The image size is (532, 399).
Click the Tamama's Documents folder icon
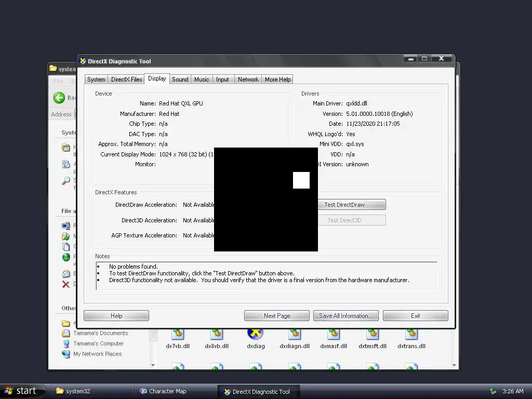click(66, 333)
